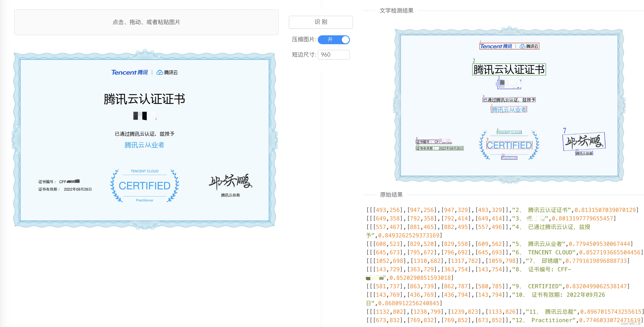Focus the 短边尺寸 input showing 960
Viewport: 644px width, 327px height.
pyautogui.click(x=334, y=55)
